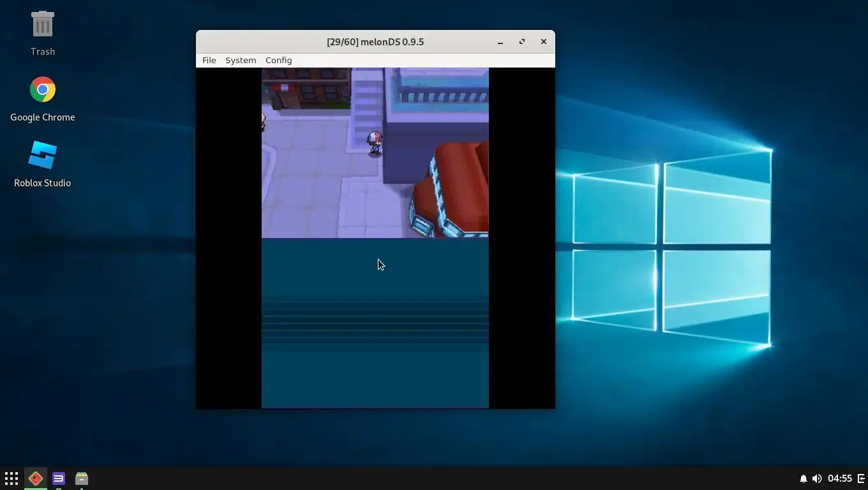Open the Roblox Studio desktop shortcut
Image resolution: width=868 pixels, height=490 pixels.
[x=43, y=165]
